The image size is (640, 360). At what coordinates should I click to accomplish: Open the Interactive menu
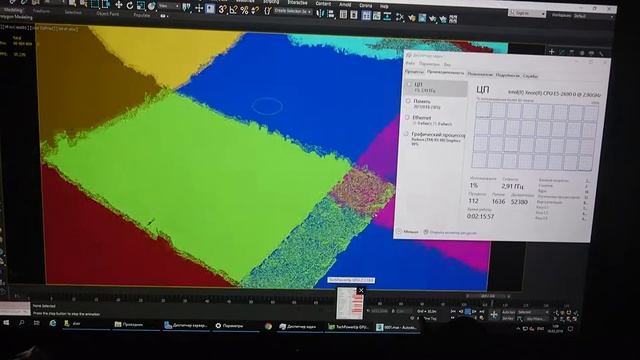(x=297, y=2)
